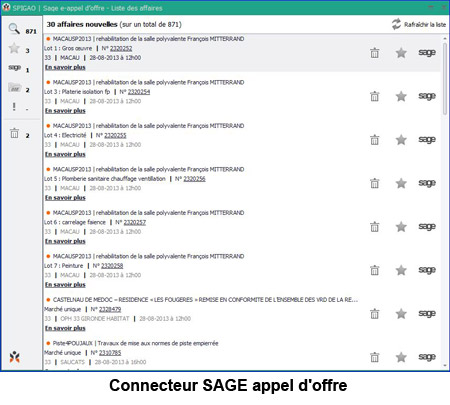Image resolution: width=450 pixels, height=405 pixels.
Task: Show favorites via sidebar star icon
Action: [14, 48]
